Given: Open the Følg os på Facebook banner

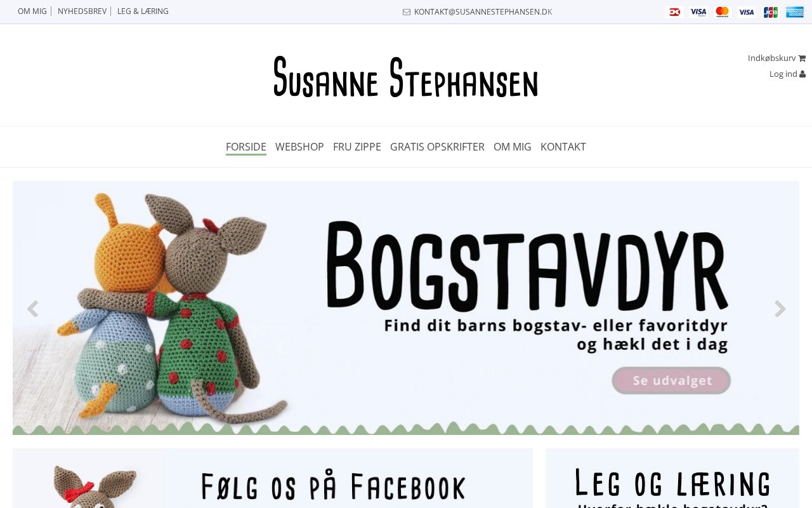Looking at the screenshot, I should 273,478.
